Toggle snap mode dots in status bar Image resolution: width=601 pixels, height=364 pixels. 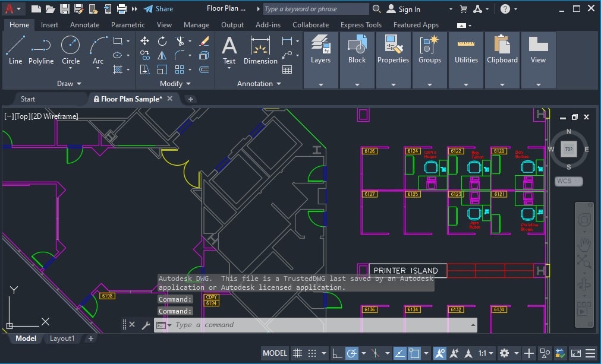point(312,353)
